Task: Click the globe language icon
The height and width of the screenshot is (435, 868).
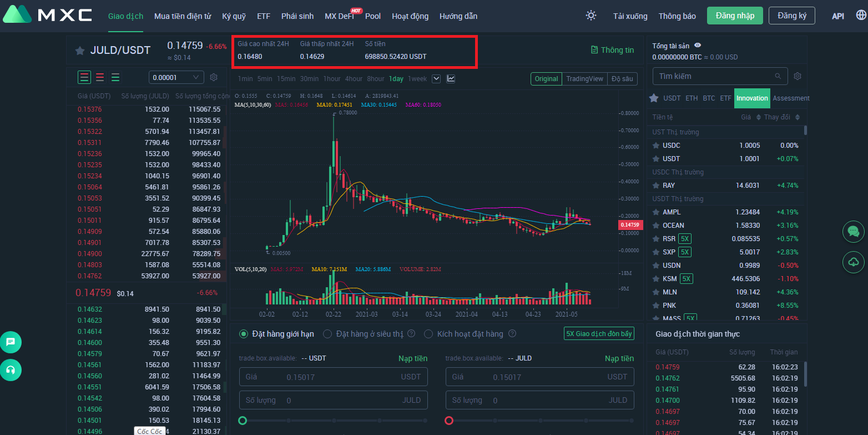Action: coord(860,16)
